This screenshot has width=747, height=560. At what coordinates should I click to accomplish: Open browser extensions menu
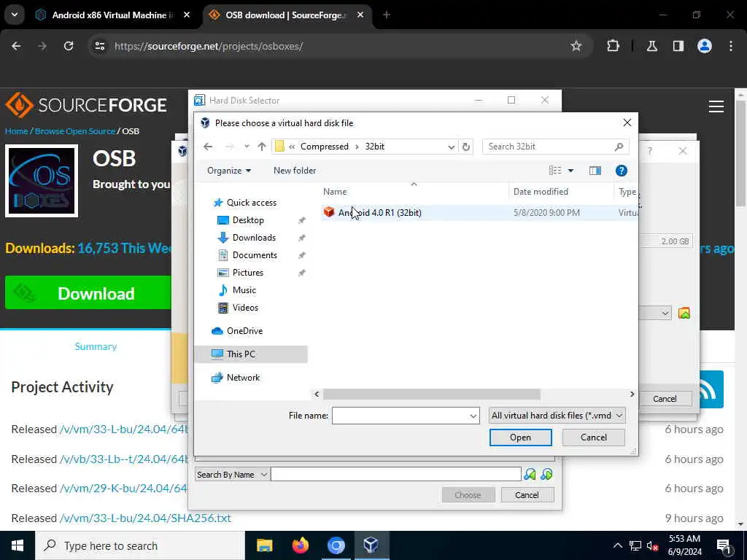(x=613, y=46)
